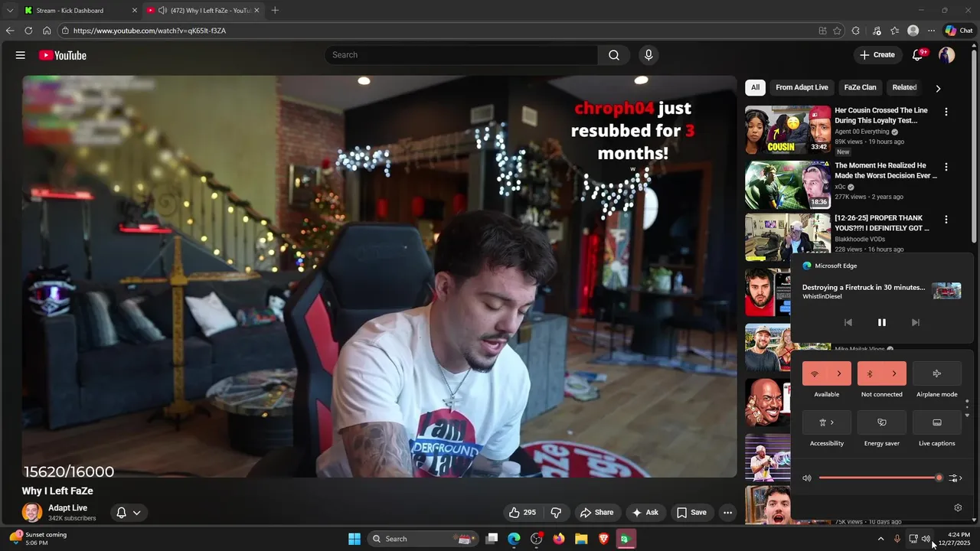
Task: Toggle Energy saver tile
Action: pos(882,422)
